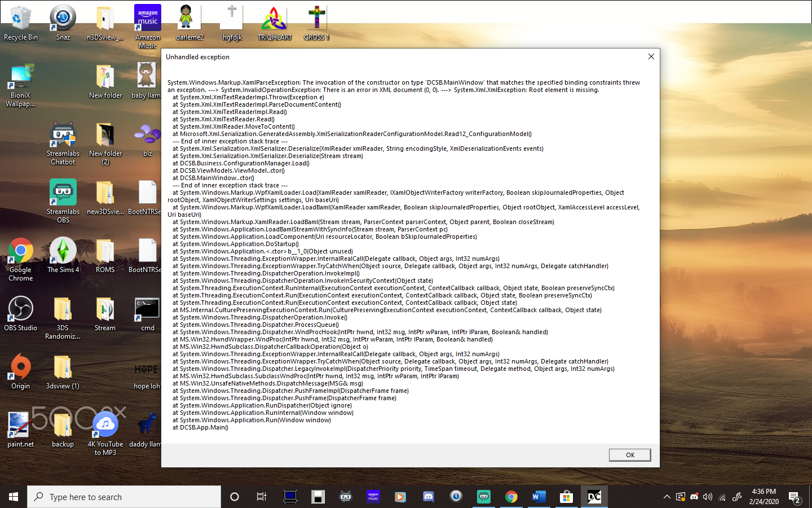Viewport: 812px width, 508px height.
Task: Open the Recycle Bin from the desktop
Action: (20, 17)
